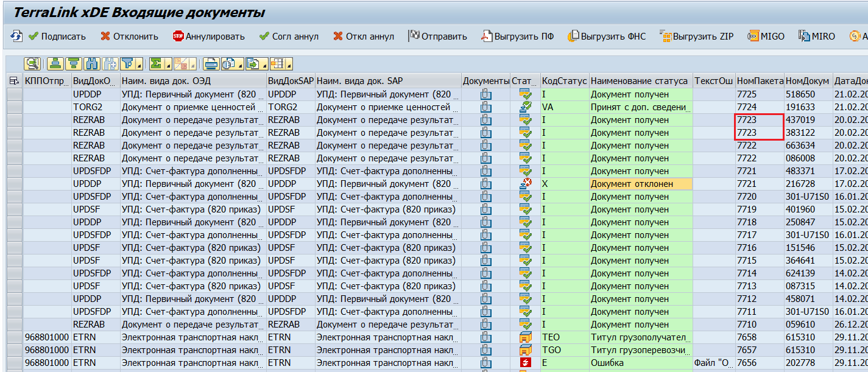The image size is (868, 372).
Task: Click the rejected status icon in row 216728
Action: point(524,184)
